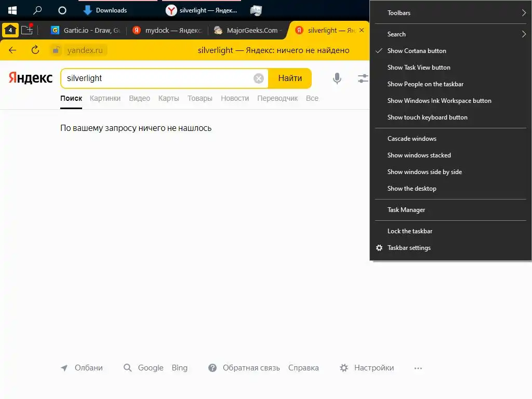Screen dimensions: 532x399
Task: Uncheck Show Cortana button
Action: [x=450, y=51]
